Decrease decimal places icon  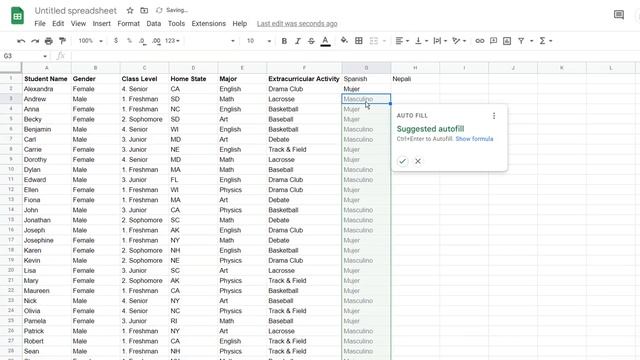point(142,41)
